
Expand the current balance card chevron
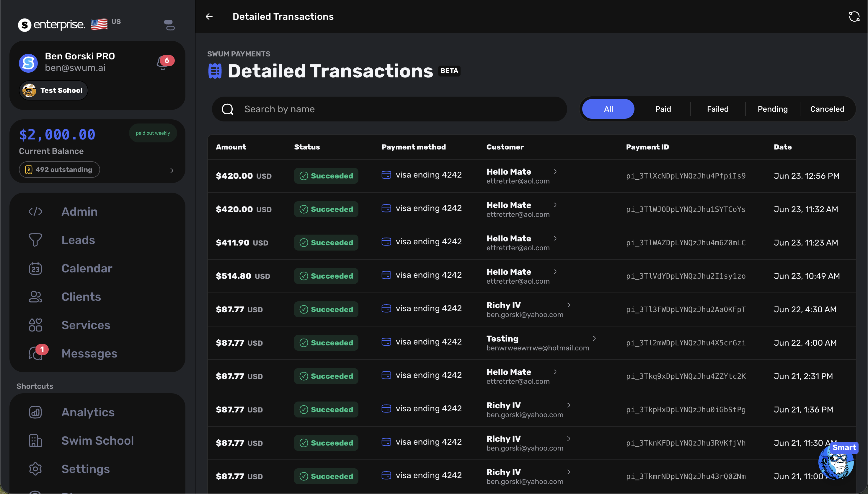coord(172,170)
